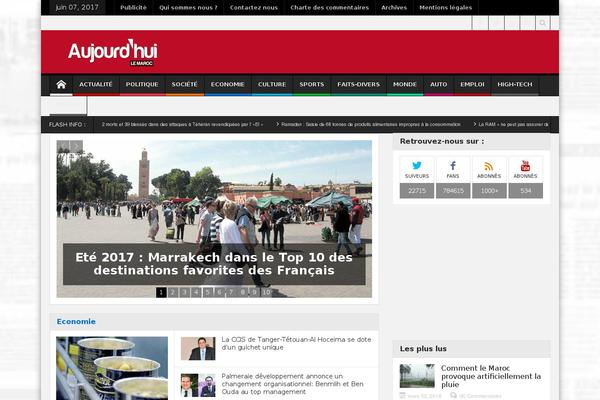
Task: Open flash info about Téhéran attacks
Action: click(182, 124)
